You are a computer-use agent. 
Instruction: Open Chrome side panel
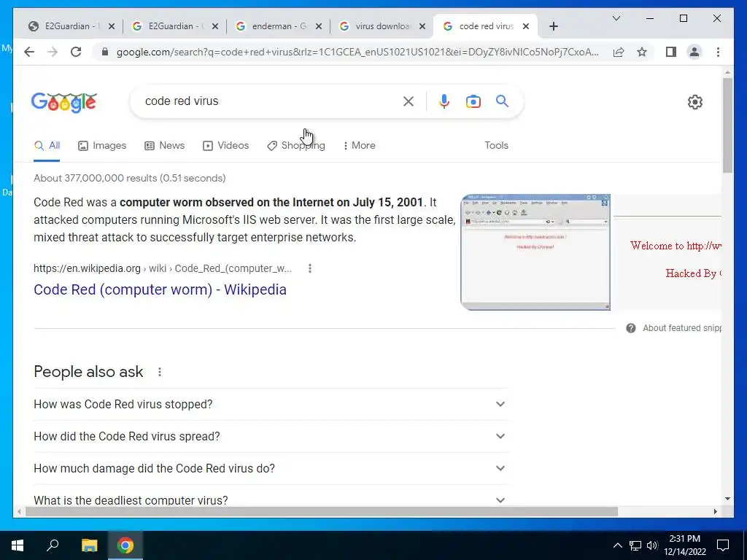pyautogui.click(x=671, y=52)
